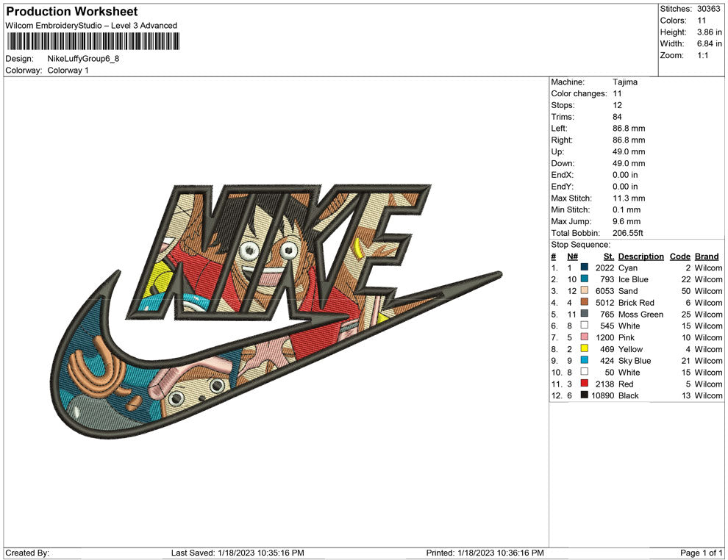Click the 'St.' column header
Image resolution: width=728 pixels, height=560 pixels.
point(609,256)
